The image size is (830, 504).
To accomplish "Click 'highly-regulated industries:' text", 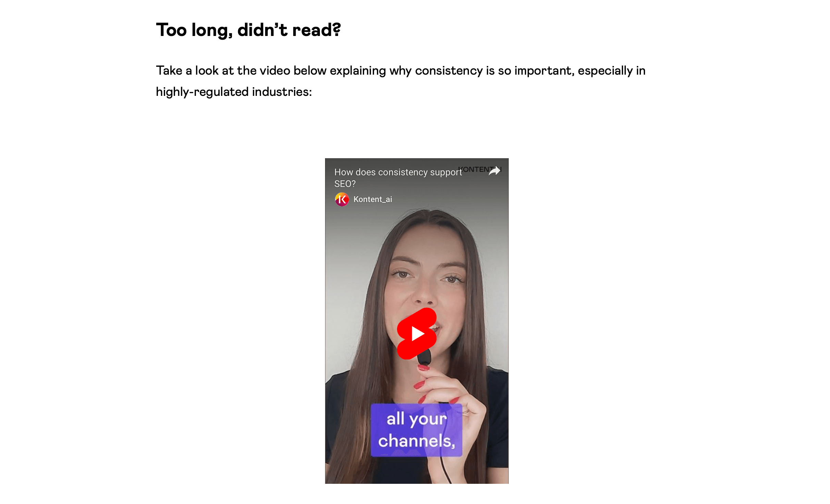I will pos(234,92).
